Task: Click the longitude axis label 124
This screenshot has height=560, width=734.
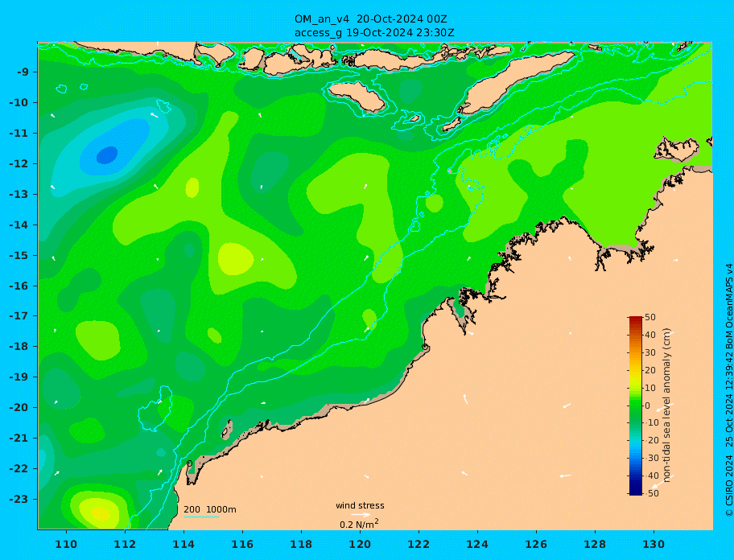Action: pyautogui.click(x=477, y=545)
